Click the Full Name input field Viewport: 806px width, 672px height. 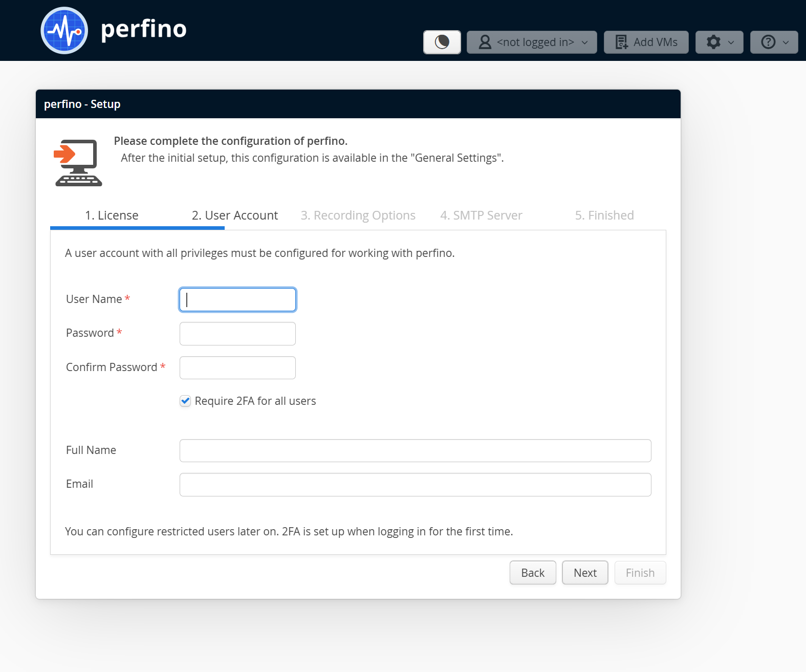[x=415, y=450]
